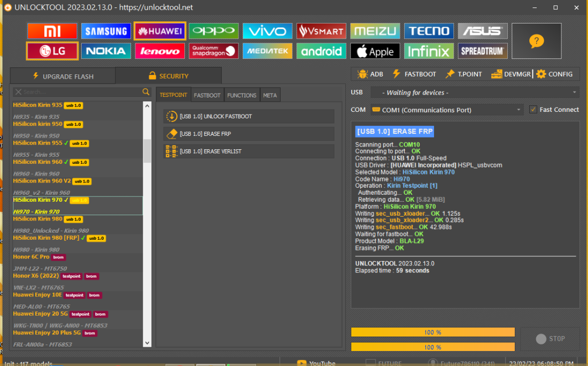Select the Android brand logo
588x366 pixels.
pyautogui.click(x=321, y=51)
